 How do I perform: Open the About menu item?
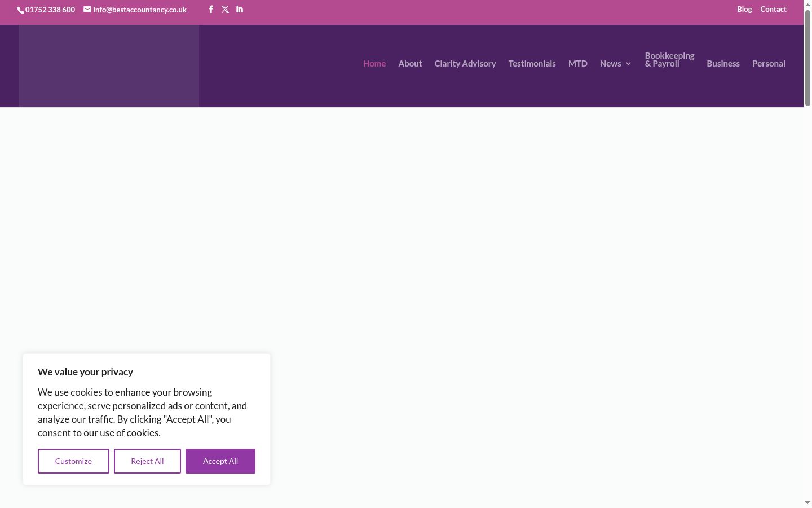410,63
